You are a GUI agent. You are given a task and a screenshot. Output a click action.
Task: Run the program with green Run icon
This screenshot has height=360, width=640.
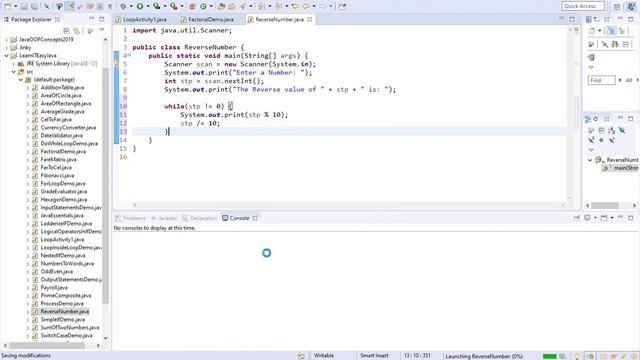(140, 6)
